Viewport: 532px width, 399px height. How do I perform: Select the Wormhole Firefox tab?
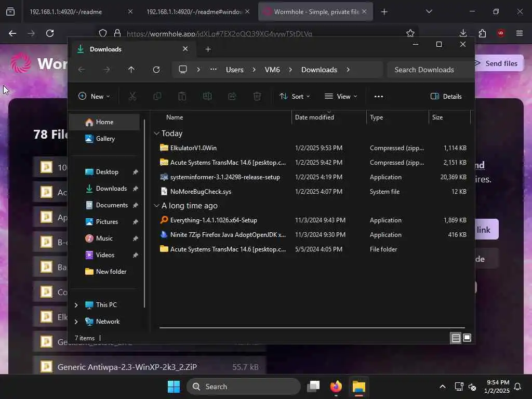click(x=315, y=11)
